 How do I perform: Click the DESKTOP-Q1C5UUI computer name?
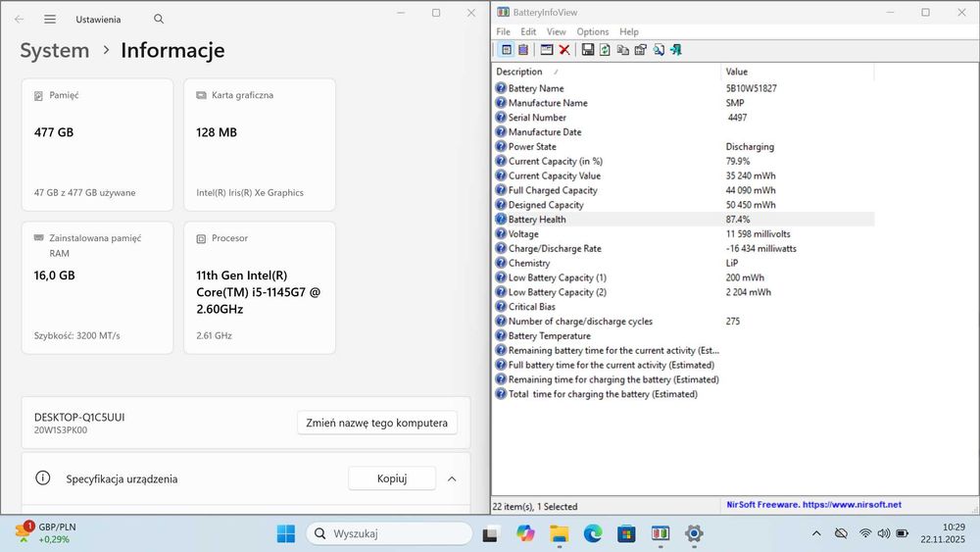(x=79, y=417)
